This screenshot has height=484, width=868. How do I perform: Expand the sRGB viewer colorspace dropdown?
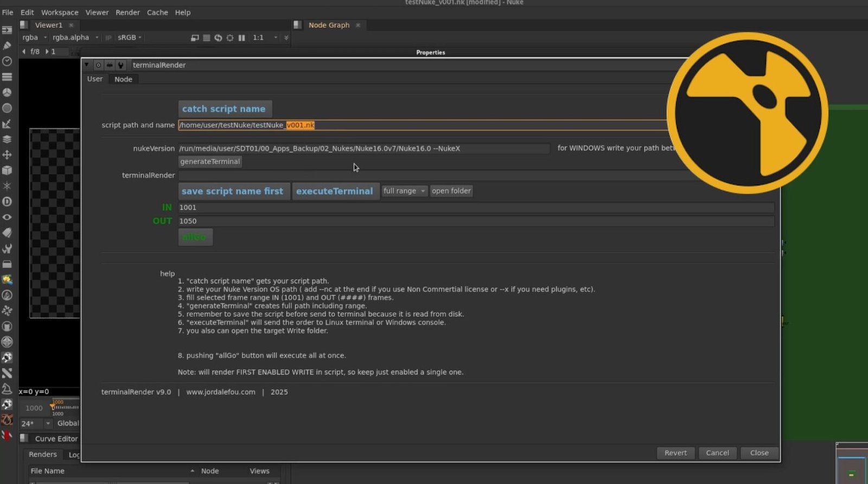130,38
